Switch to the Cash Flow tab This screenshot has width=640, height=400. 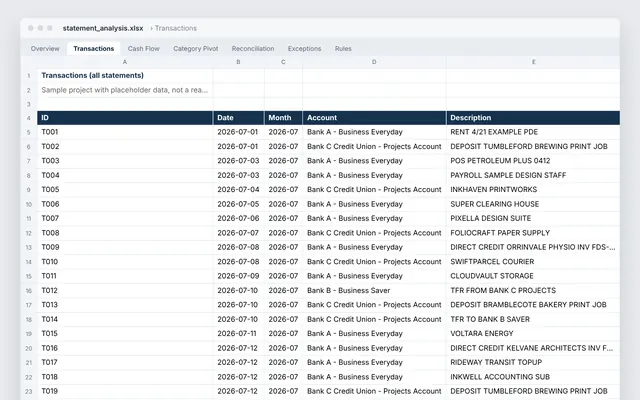click(143, 49)
